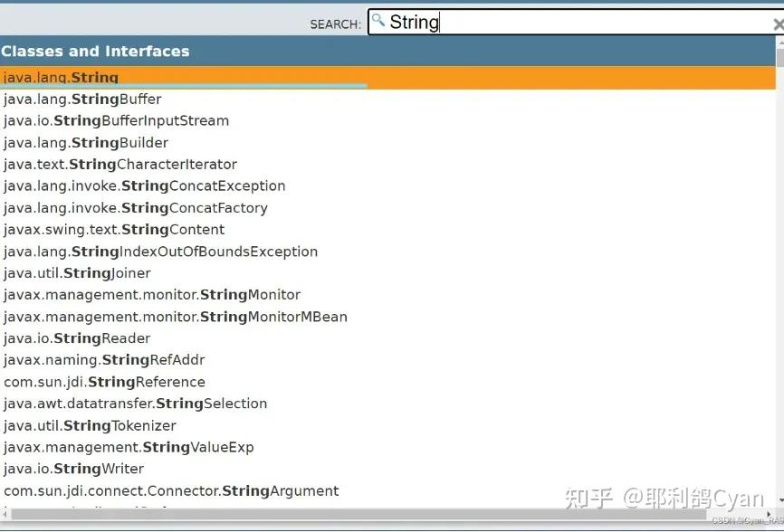Viewport: 784px width, 532px height.
Task: Select java.lang.StringIndexOutOfBoundsException result
Action: pyautogui.click(x=160, y=252)
